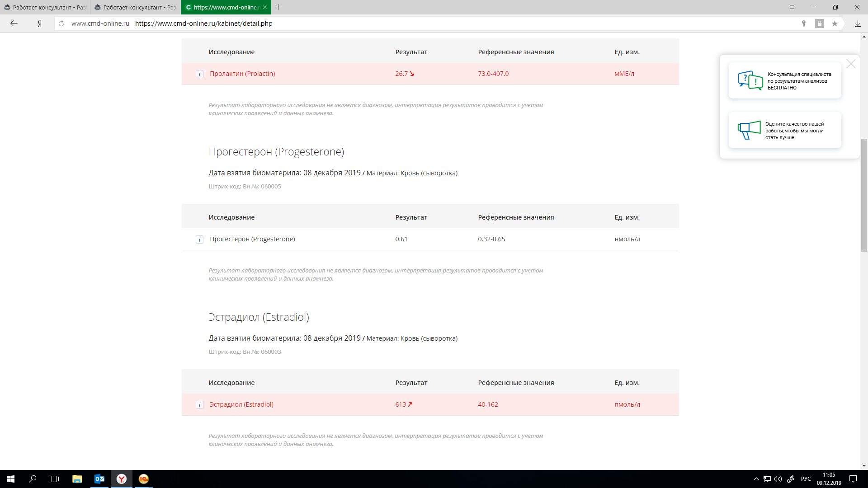Open the rate our work quality card

point(785,131)
